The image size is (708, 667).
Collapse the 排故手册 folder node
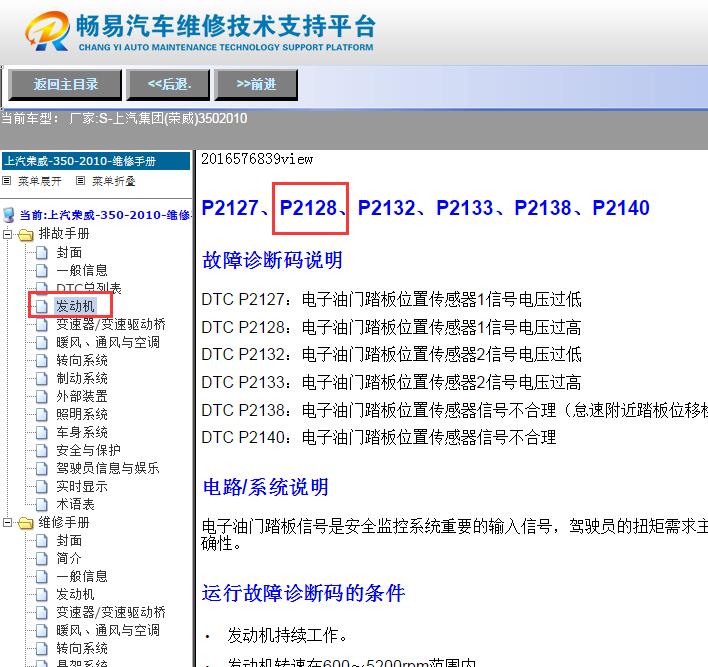7,234
